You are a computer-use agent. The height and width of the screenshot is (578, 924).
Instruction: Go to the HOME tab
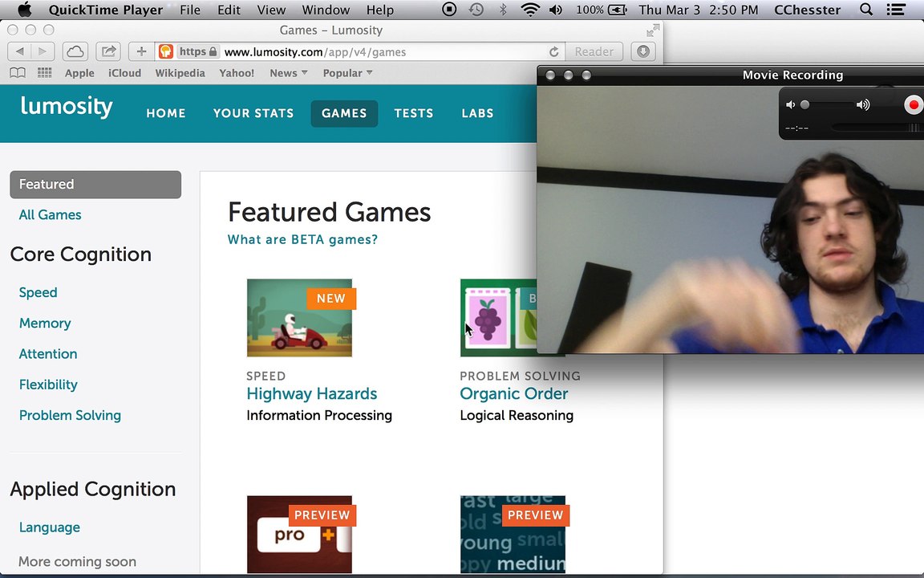coord(166,113)
